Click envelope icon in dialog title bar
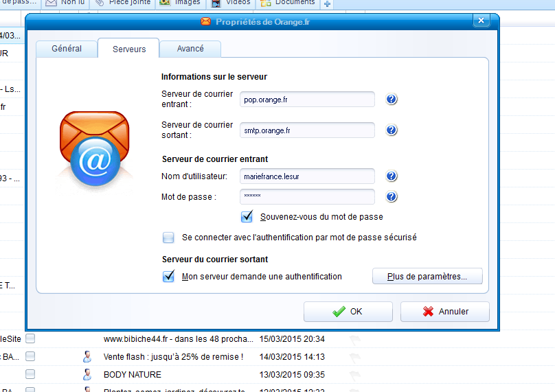This screenshot has height=392, width=555. click(x=205, y=21)
